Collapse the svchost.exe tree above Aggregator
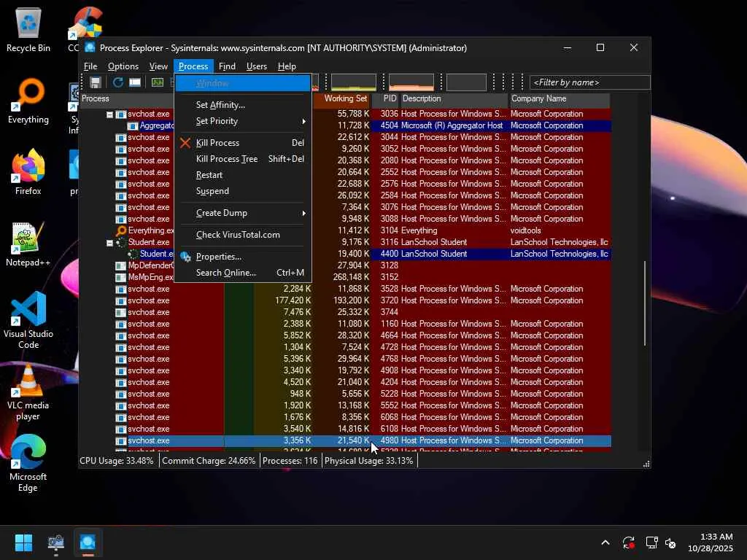Screen dimensions: 747x560 [109, 114]
